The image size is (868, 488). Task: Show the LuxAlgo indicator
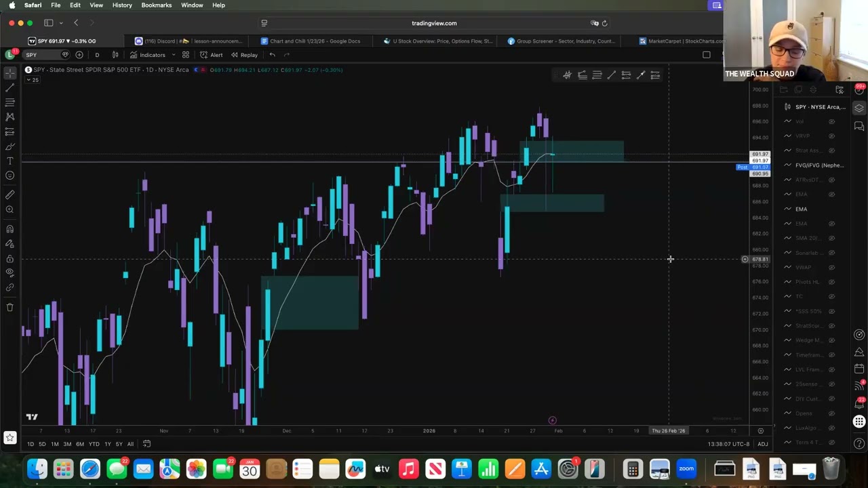(831, 428)
